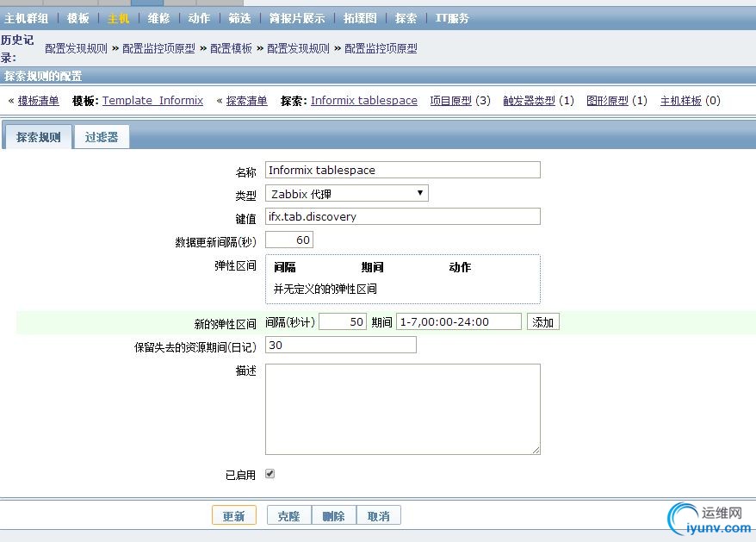
Task: Click the 描述 textarea resize handle
Action: pyautogui.click(x=536, y=451)
